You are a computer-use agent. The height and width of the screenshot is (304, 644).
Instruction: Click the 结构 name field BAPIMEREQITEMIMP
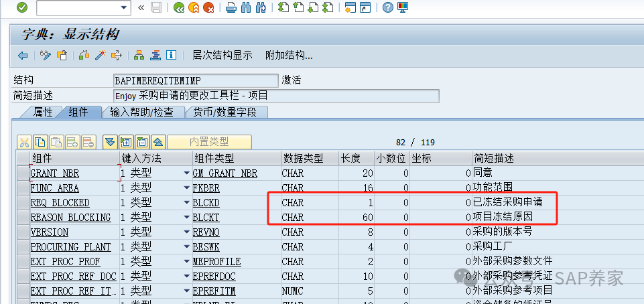pos(196,81)
